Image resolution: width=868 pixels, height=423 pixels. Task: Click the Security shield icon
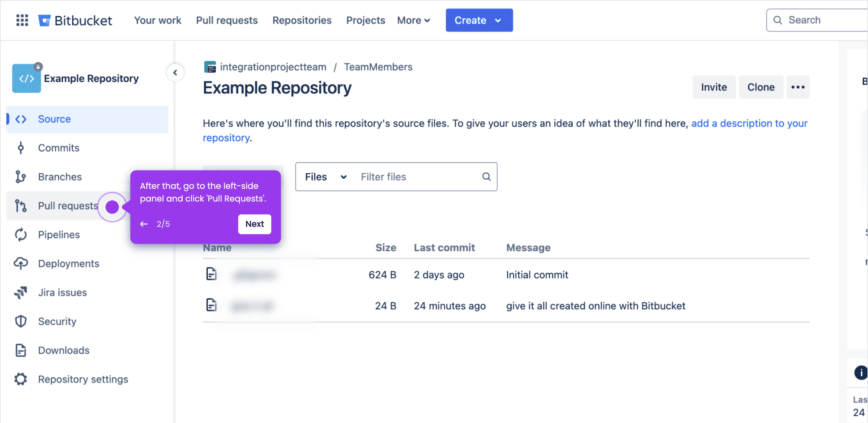21,321
